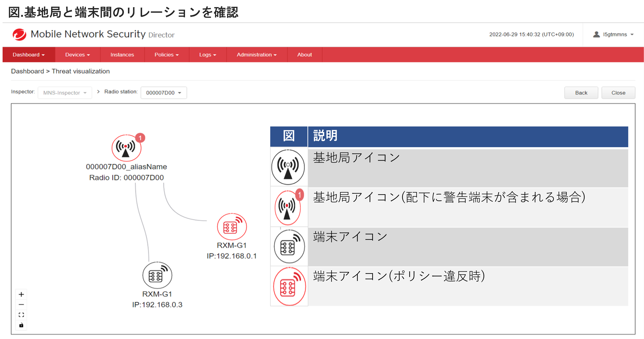Click the base station node with alert badge
The image size is (644, 339).
point(126,148)
